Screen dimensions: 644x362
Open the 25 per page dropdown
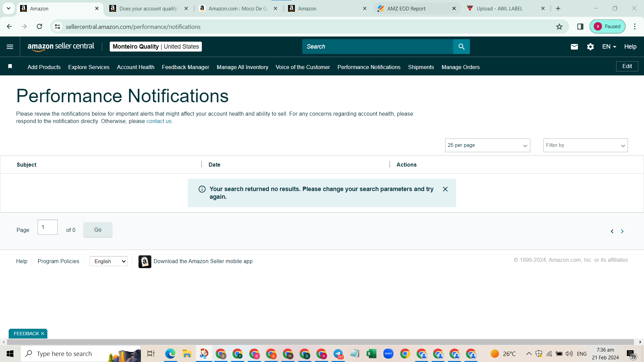[x=487, y=145]
